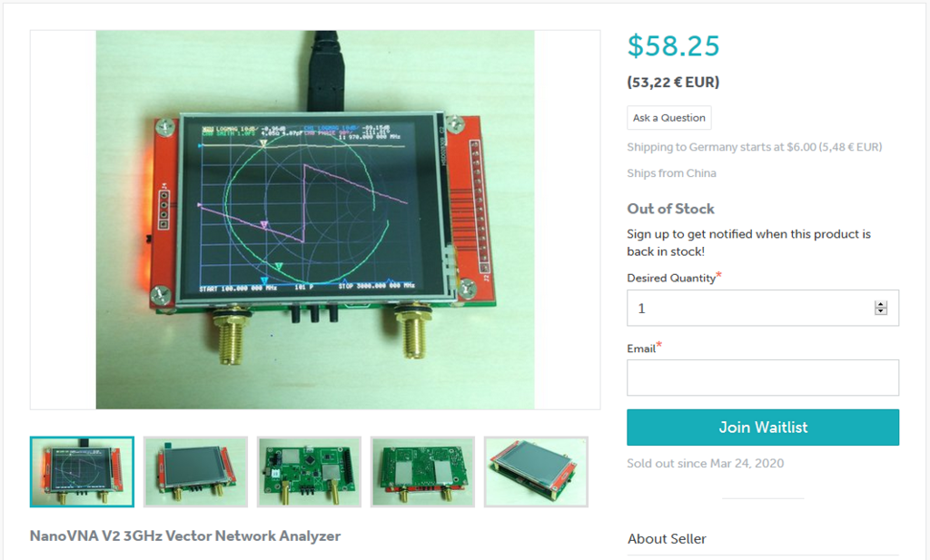930x560 pixels.
Task: Open the About Seller section
Action: (x=667, y=538)
